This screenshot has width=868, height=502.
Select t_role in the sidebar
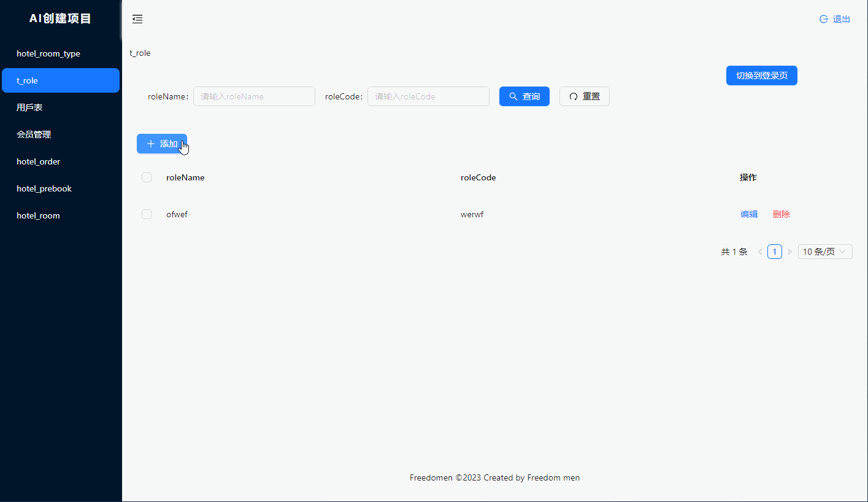coord(61,80)
